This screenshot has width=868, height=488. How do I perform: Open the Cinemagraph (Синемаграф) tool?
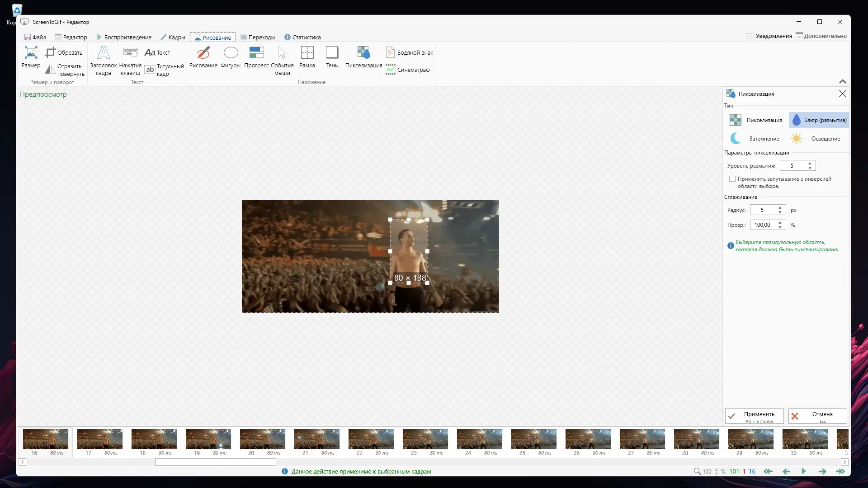[407, 70]
